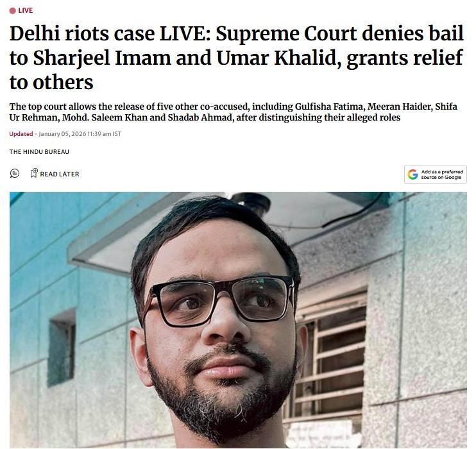
Task: Click the IST timezone text
Action: pyautogui.click(x=117, y=134)
